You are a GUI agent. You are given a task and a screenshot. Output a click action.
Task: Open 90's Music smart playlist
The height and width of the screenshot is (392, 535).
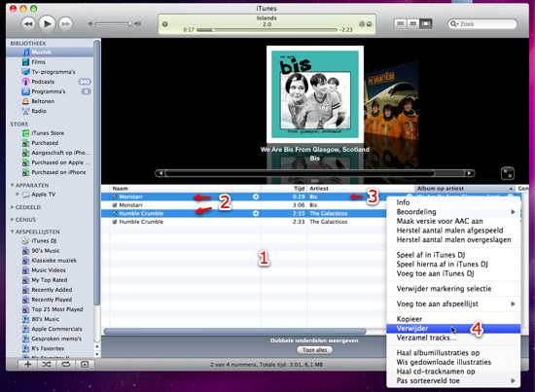[46, 251]
